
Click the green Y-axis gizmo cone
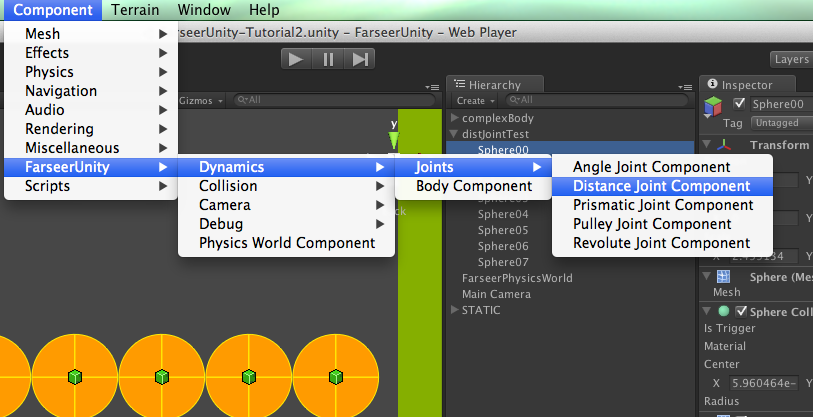(x=394, y=141)
